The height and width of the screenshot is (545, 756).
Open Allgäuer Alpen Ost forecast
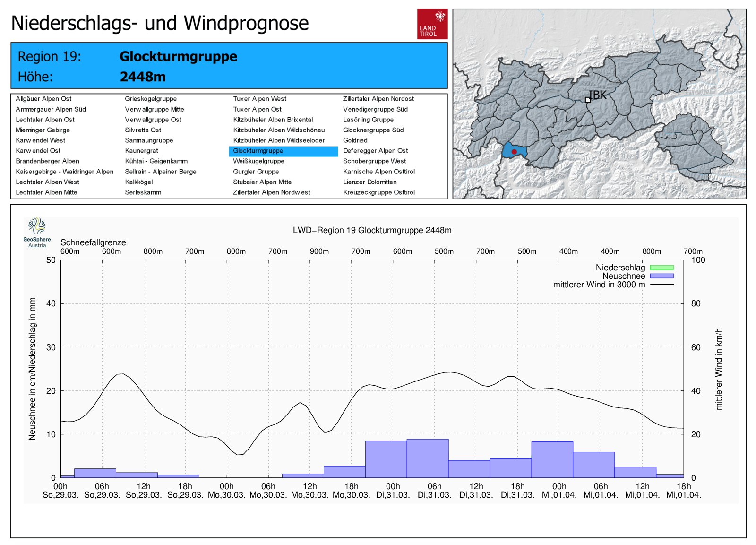click(x=43, y=99)
